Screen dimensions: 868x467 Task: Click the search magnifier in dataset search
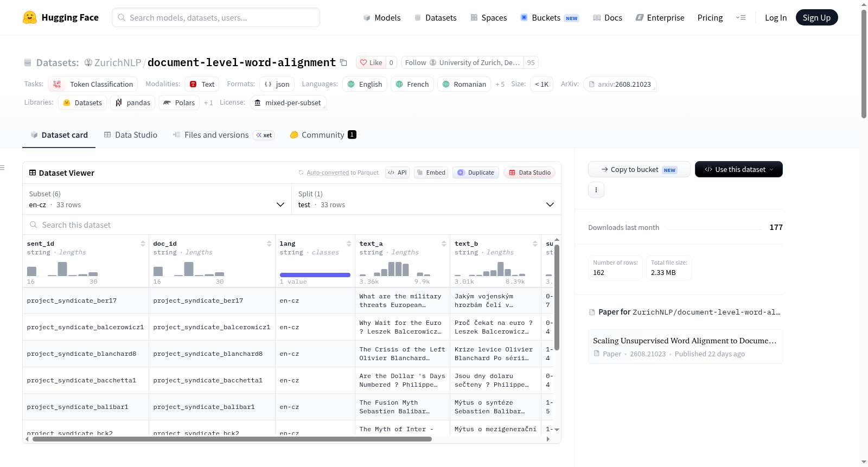pos(34,225)
